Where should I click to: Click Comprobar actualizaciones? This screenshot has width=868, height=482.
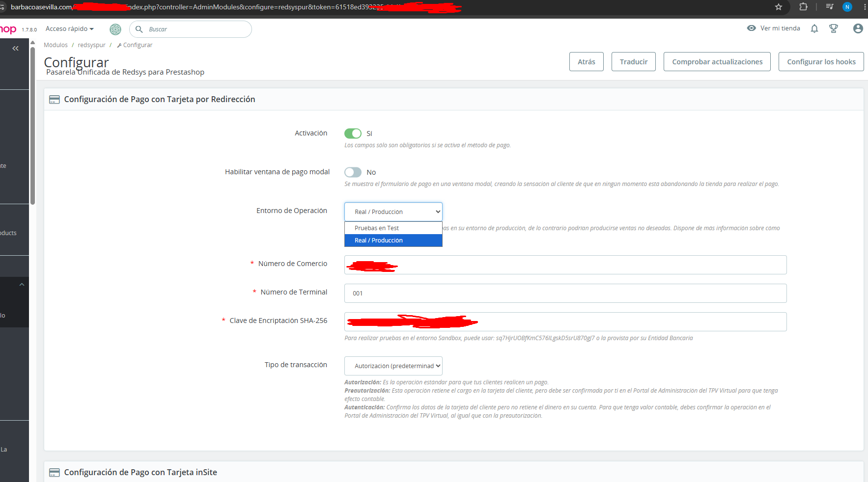717,62
